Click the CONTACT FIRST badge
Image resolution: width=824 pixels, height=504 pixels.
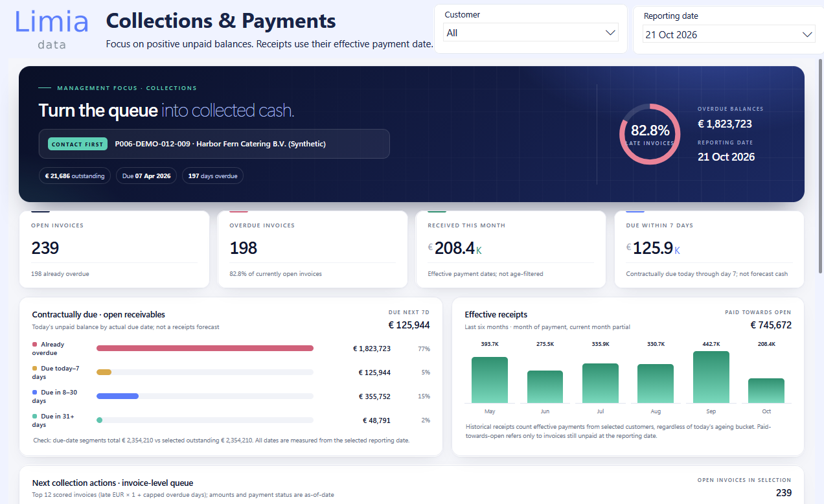point(78,144)
